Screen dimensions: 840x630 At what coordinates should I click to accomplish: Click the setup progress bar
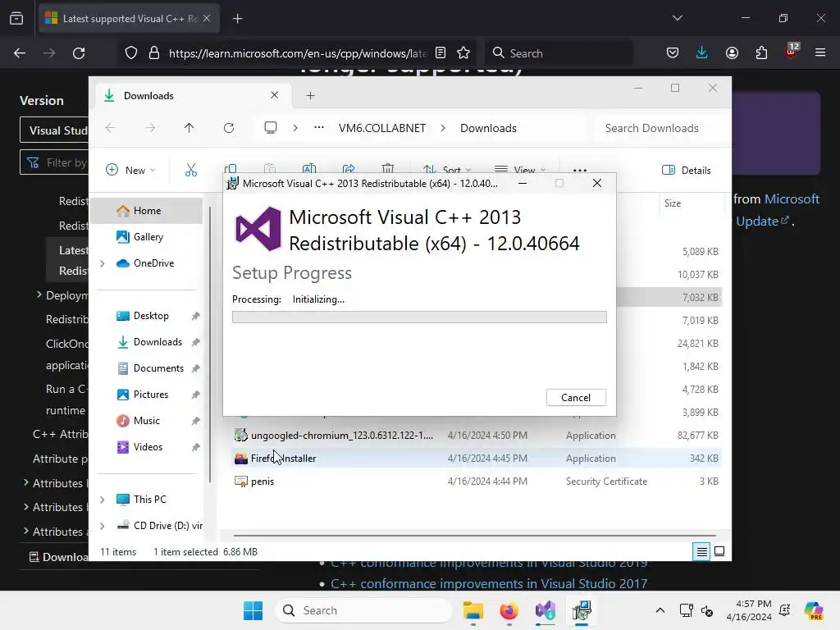point(419,317)
